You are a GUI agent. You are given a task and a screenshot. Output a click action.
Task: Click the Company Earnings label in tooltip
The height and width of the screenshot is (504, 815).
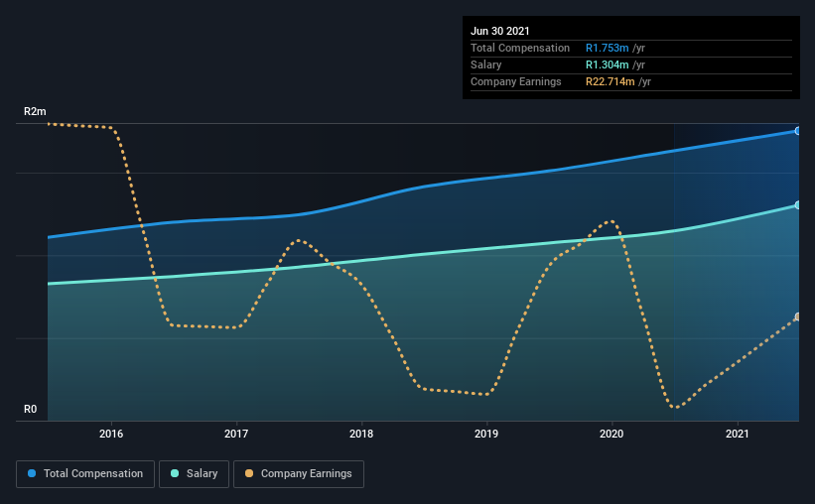(516, 81)
